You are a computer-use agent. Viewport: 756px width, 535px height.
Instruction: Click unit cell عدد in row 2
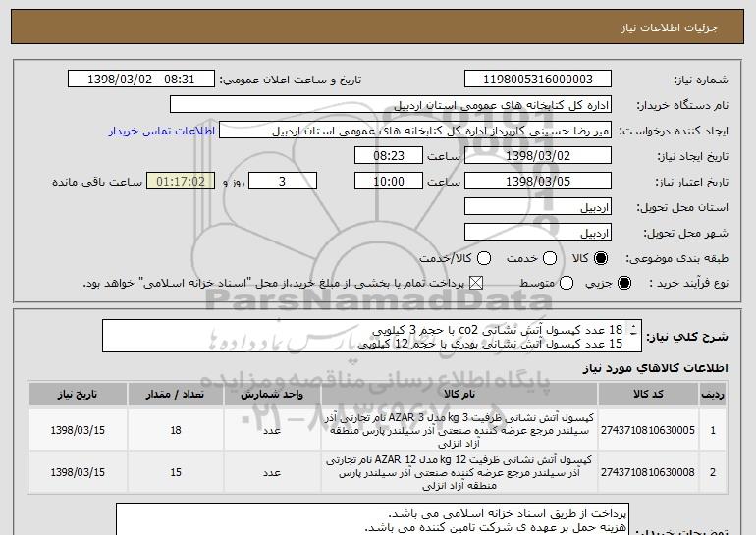click(x=272, y=472)
